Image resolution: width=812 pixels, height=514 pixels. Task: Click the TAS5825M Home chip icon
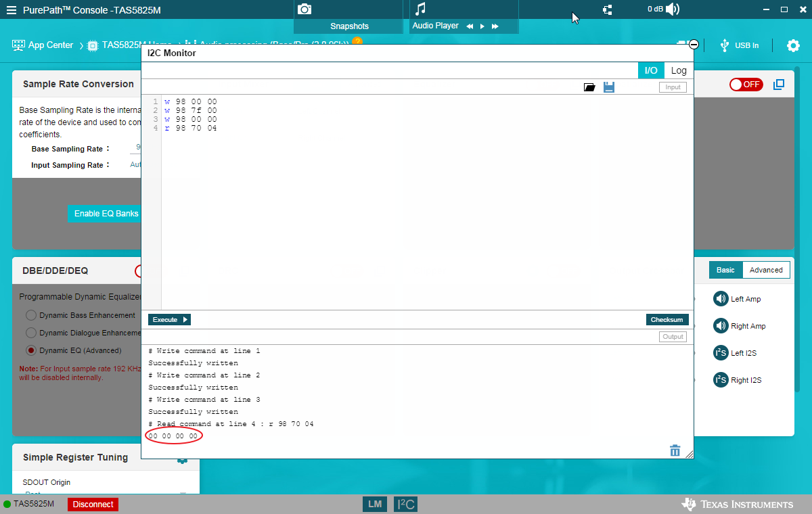coord(93,45)
